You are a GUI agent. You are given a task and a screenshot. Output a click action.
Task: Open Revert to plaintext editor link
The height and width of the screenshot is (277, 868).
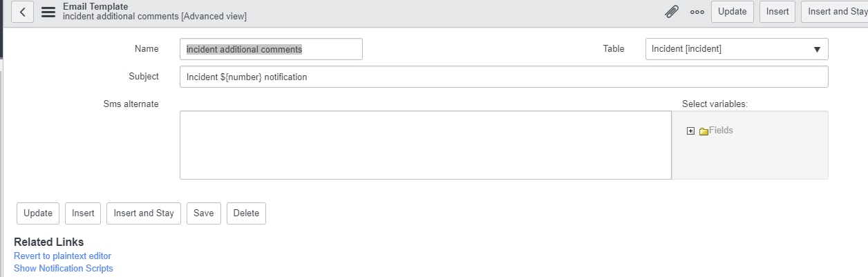pos(62,256)
